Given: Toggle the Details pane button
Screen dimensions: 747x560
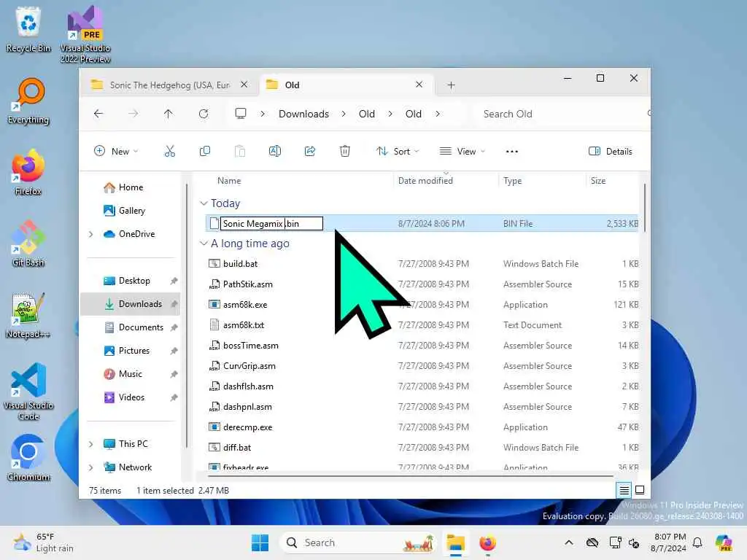Looking at the screenshot, I should [x=611, y=152].
